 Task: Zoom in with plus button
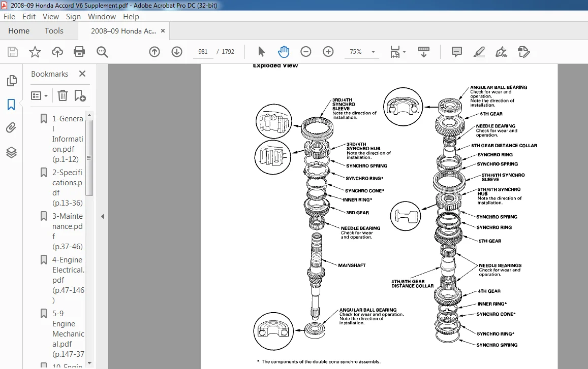click(328, 52)
